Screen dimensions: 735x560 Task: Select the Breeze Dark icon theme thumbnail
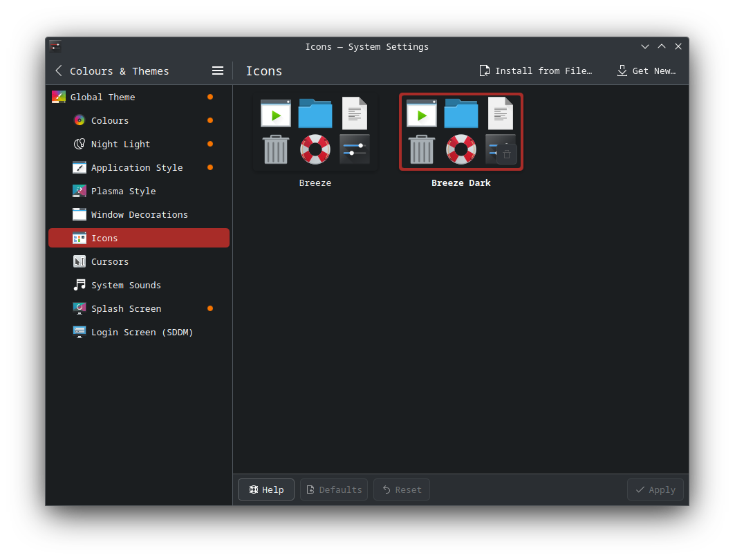click(461, 131)
